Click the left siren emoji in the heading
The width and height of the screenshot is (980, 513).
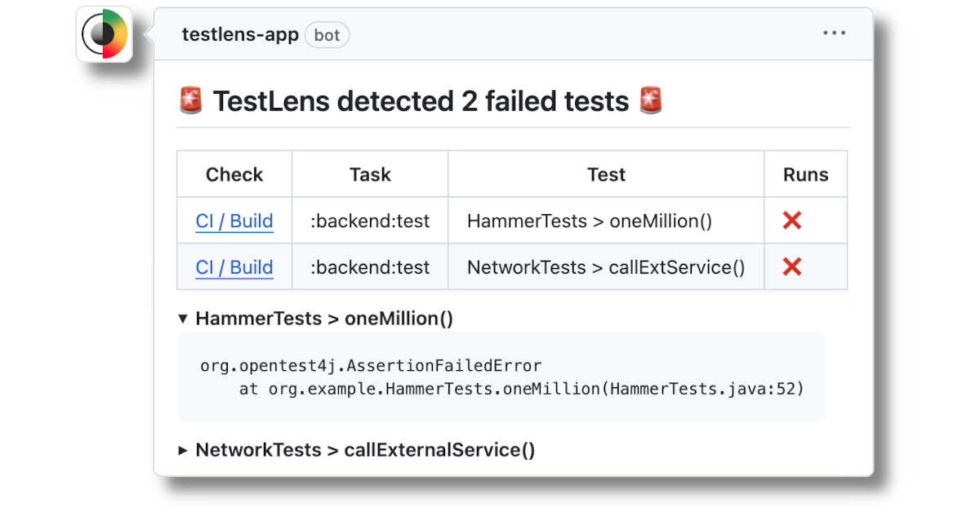(190, 100)
